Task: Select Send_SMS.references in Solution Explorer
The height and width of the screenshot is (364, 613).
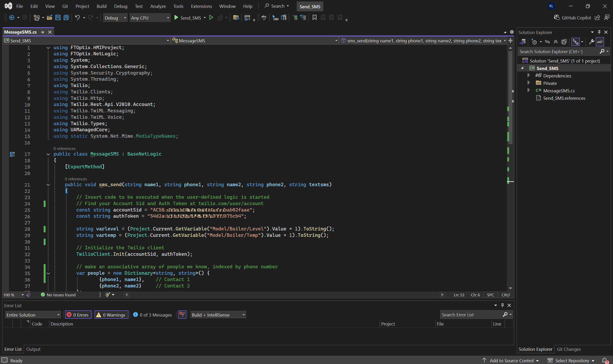Action: point(564,98)
